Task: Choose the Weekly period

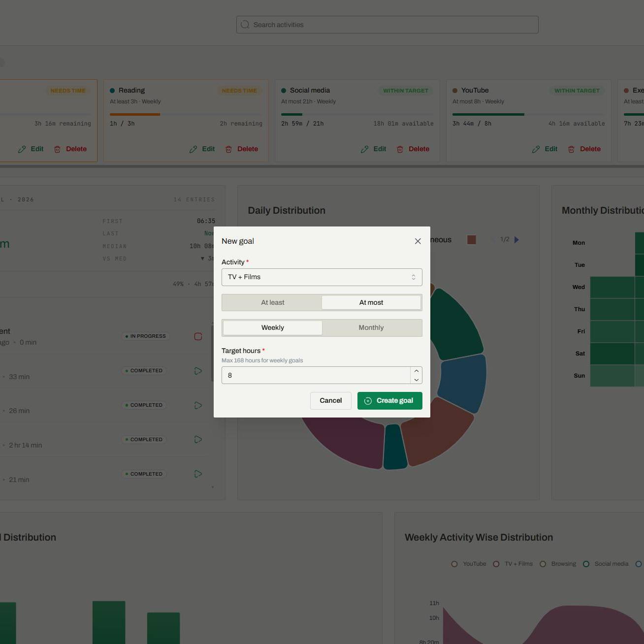Action: (273, 328)
